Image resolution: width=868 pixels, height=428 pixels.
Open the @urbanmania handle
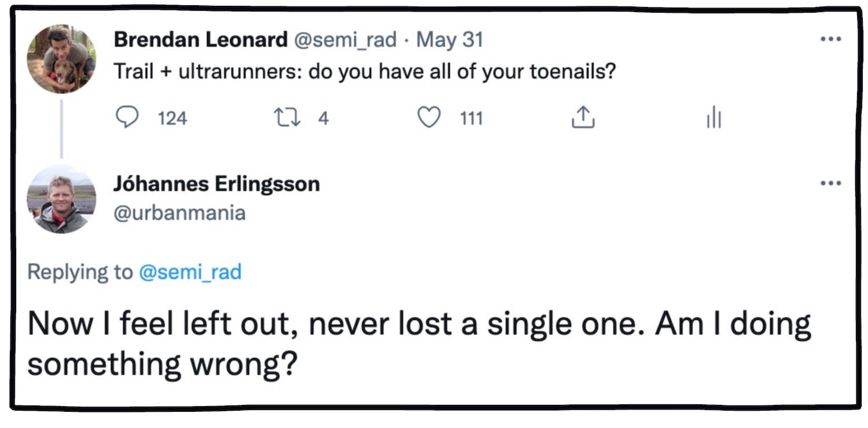[178, 213]
